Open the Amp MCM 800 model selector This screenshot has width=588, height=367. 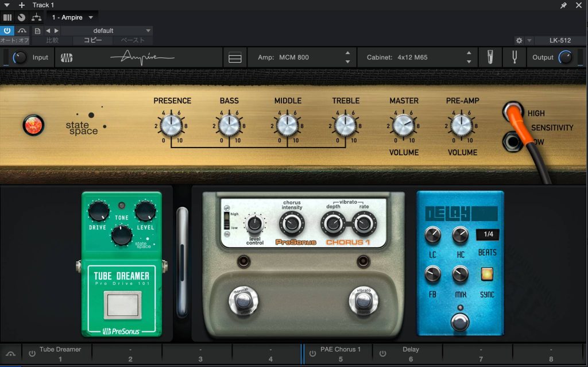tap(303, 57)
